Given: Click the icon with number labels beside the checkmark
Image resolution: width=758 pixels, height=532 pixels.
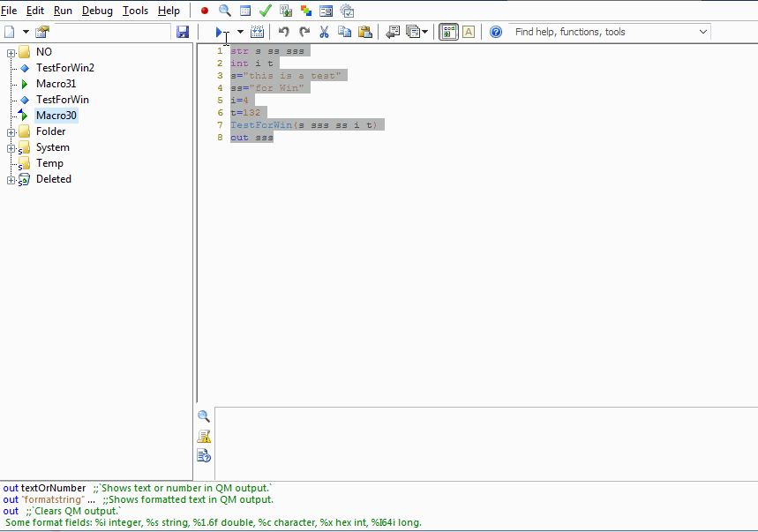Looking at the screenshot, I should click(286, 11).
